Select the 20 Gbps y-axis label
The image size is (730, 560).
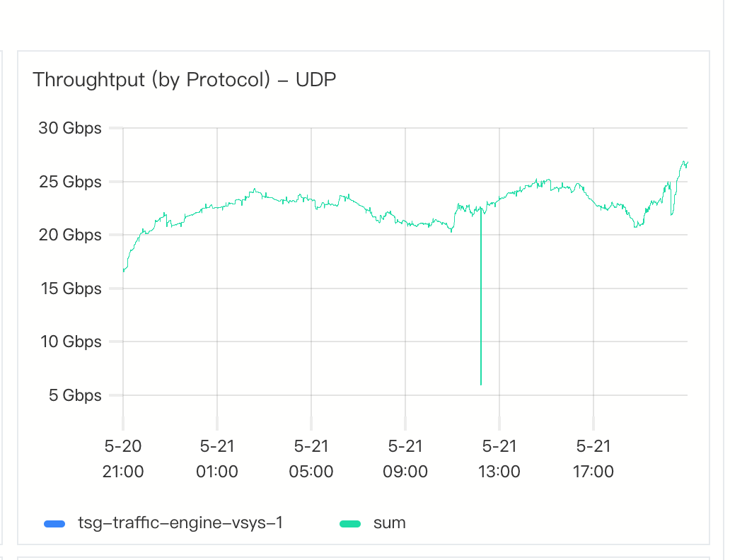(70, 235)
